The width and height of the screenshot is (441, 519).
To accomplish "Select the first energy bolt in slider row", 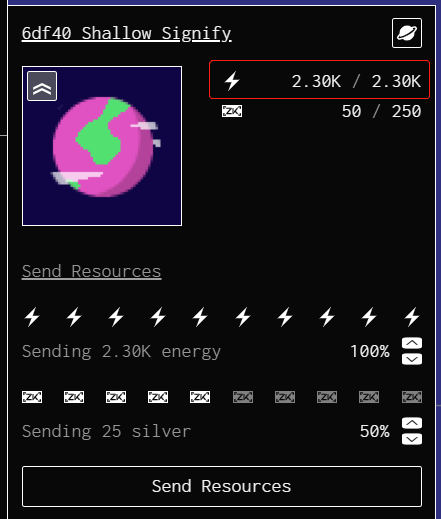I will coord(32,317).
